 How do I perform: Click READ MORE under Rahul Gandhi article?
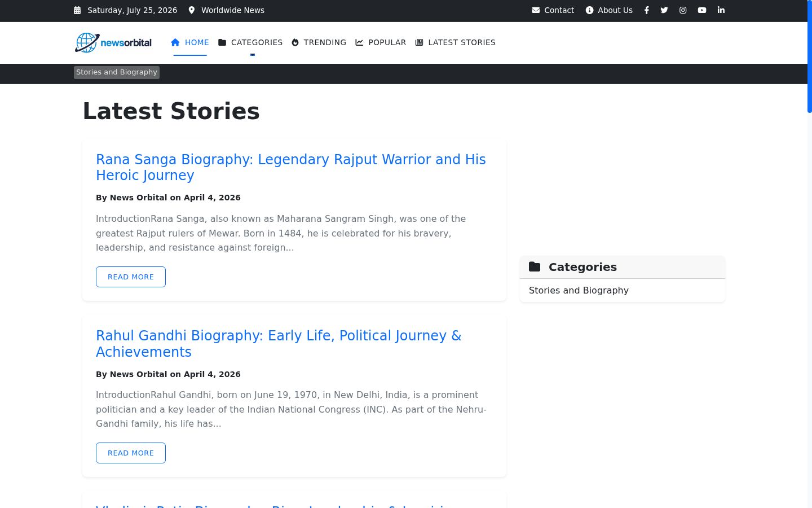[x=131, y=453]
